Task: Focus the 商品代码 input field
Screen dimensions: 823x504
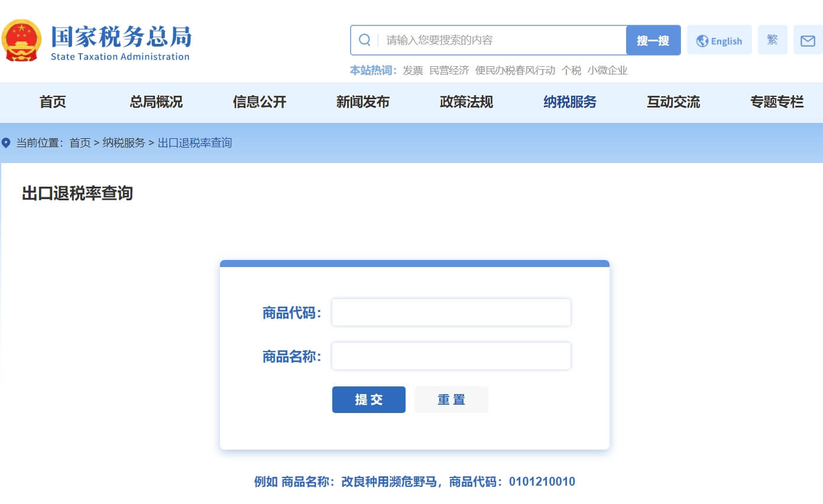Action: (451, 312)
